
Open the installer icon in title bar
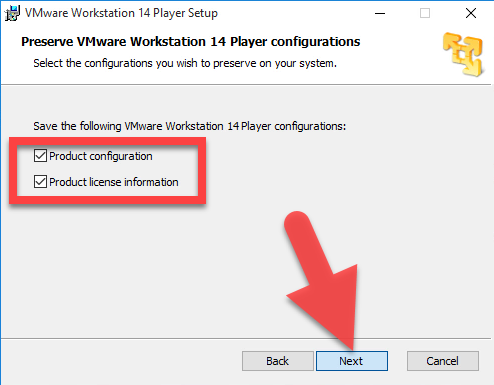point(12,13)
